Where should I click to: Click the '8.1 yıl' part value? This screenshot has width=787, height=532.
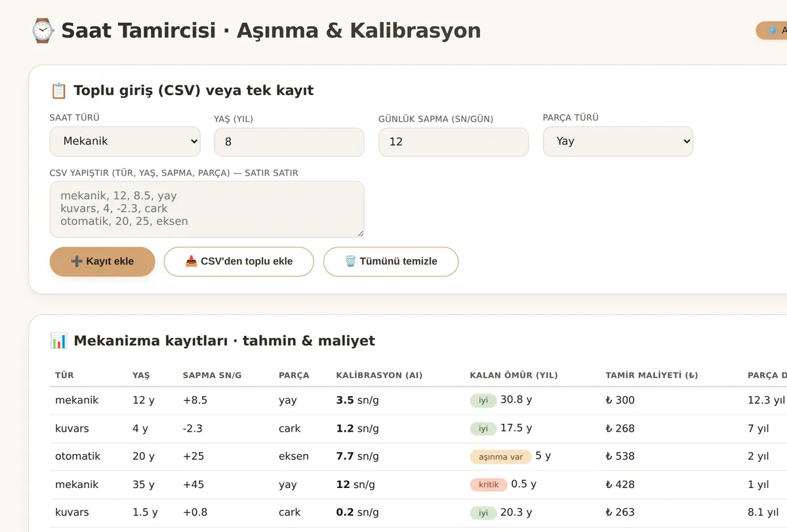pos(763,513)
